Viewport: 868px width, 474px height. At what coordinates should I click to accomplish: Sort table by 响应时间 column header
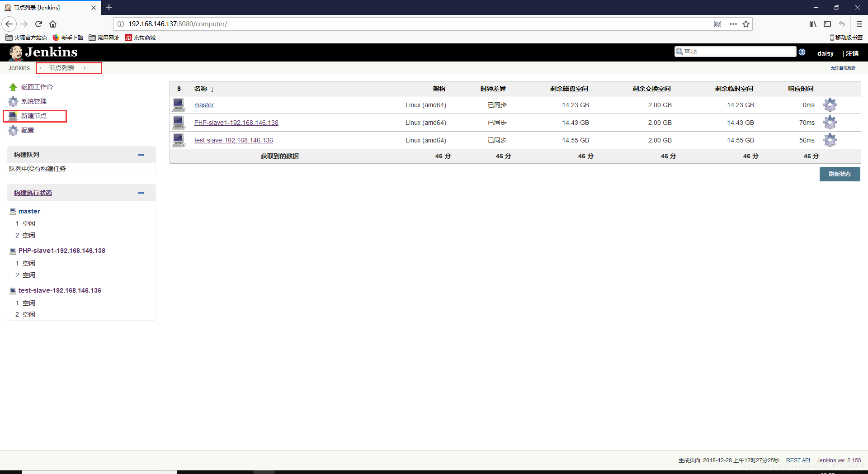[x=801, y=89]
